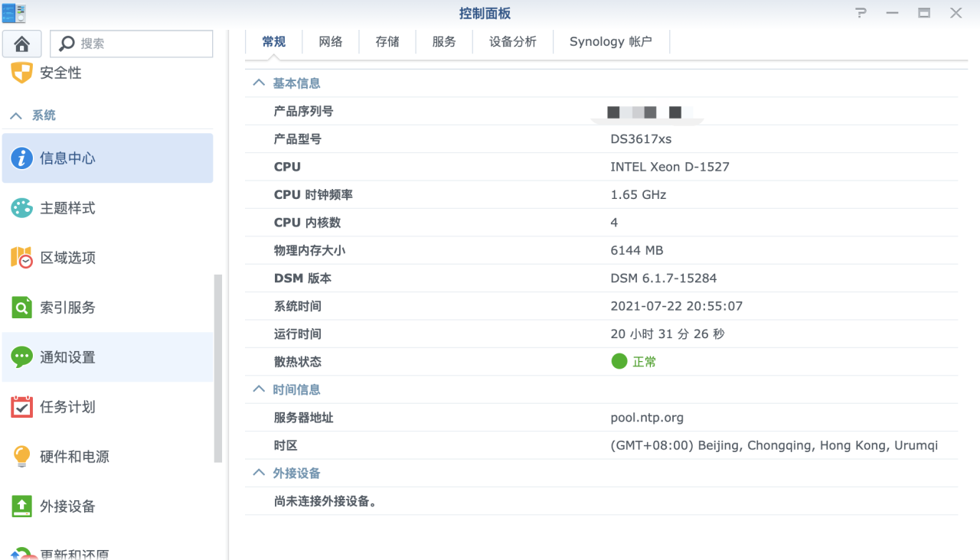
Task: Switch to the 网络 tab
Action: (330, 41)
